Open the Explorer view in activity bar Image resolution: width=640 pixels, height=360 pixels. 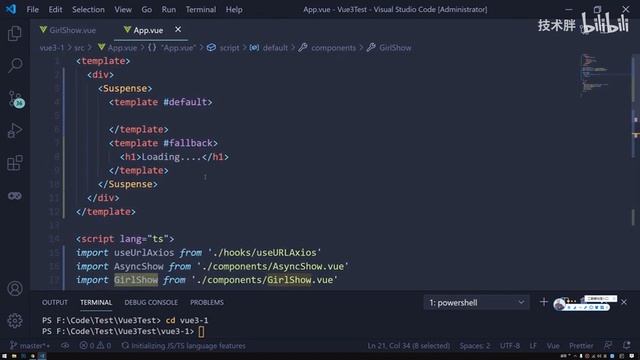point(15,33)
